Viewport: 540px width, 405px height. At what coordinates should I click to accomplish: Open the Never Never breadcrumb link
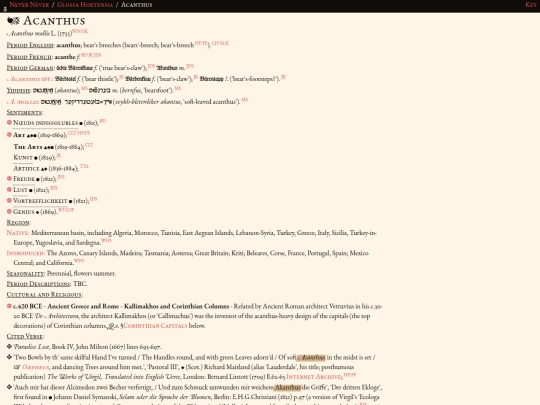30,4
